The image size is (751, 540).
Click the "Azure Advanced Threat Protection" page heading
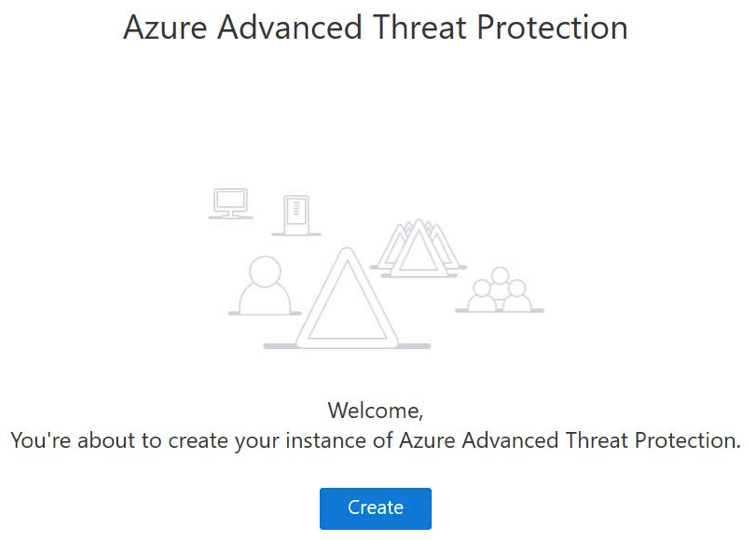pos(375,27)
